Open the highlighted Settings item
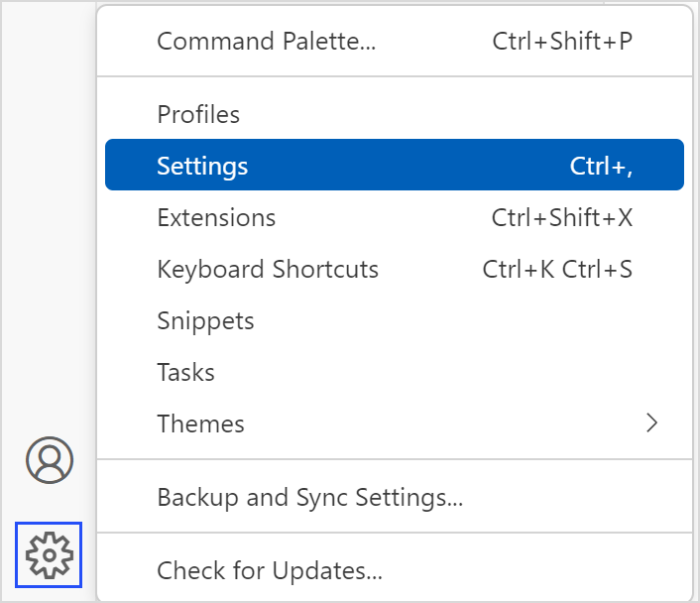This screenshot has width=700, height=603. click(202, 167)
